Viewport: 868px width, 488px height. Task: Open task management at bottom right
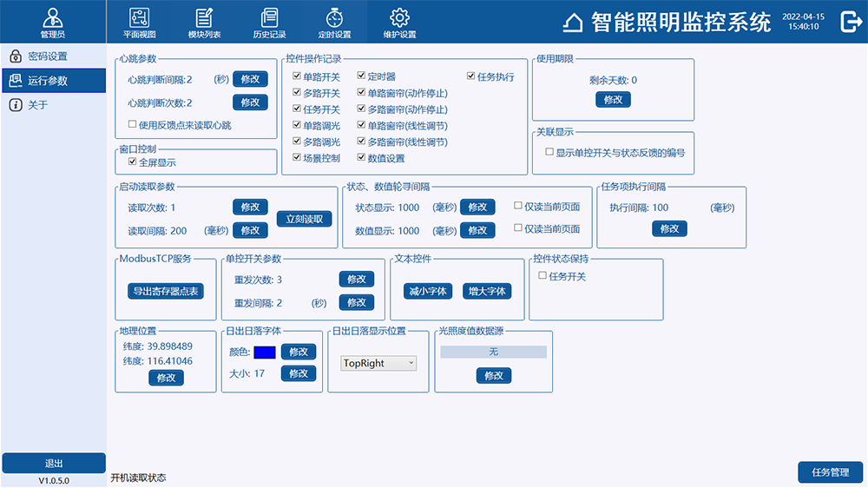click(x=830, y=472)
